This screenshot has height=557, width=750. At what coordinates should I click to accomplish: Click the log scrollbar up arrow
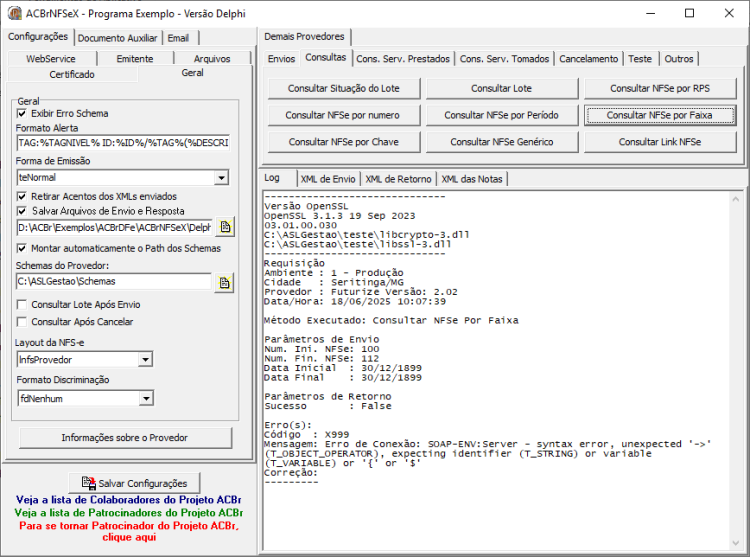[736, 199]
